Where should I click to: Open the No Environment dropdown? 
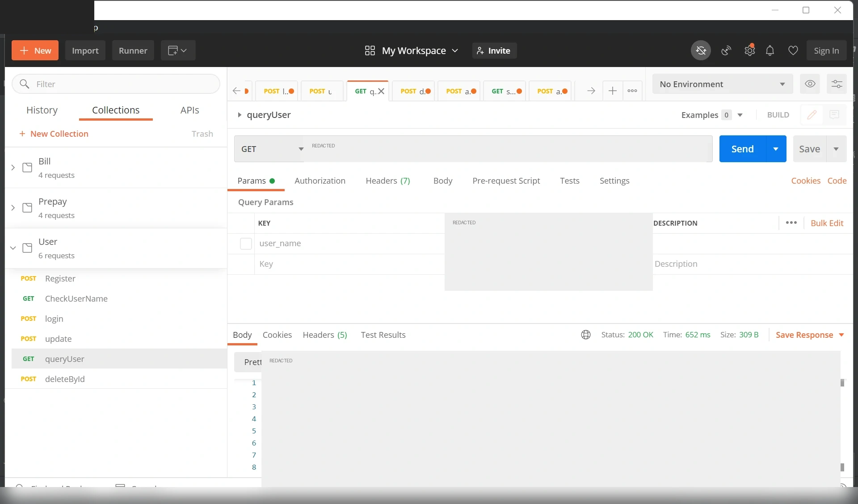[x=723, y=84]
